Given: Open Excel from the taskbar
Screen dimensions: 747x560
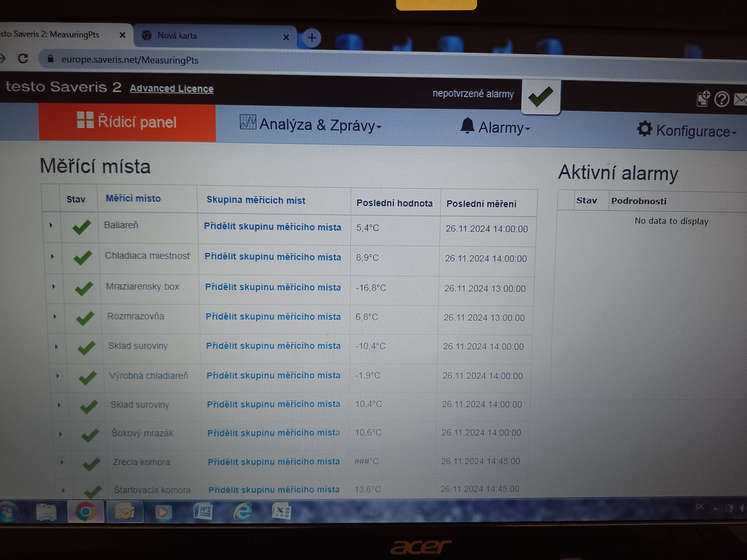Looking at the screenshot, I should point(282,512).
